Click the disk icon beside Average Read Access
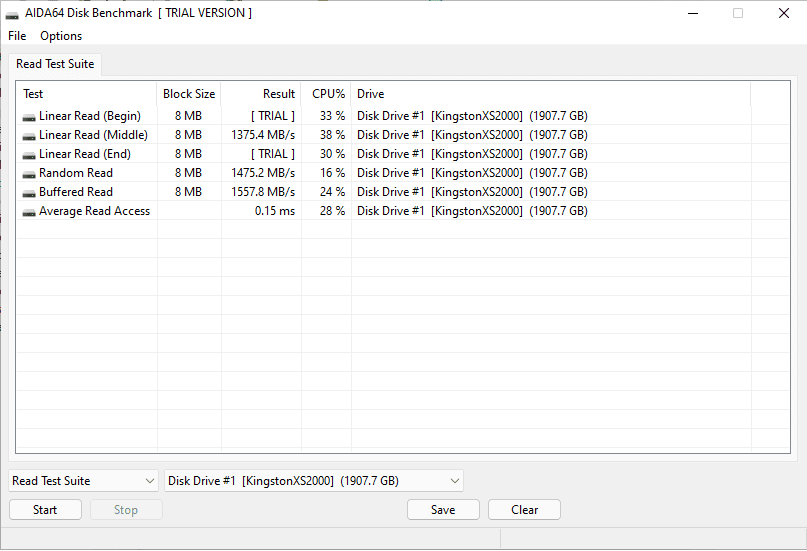Image resolution: width=807 pixels, height=551 pixels. tap(29, 212)
